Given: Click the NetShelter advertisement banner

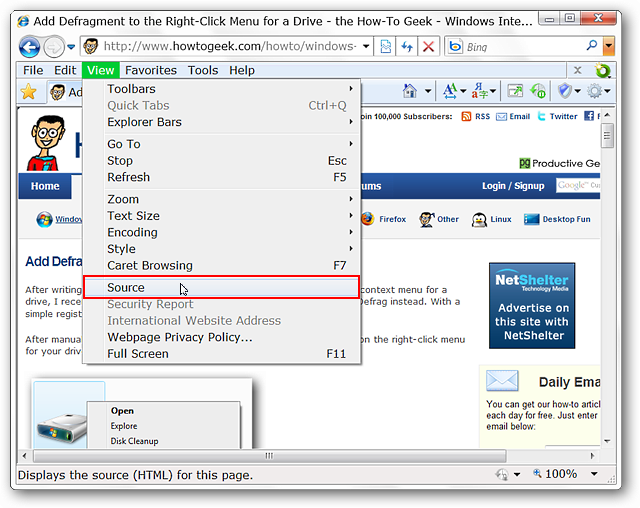Looking at the screenshot, I should pyautogui.click(x=532, y=306).
